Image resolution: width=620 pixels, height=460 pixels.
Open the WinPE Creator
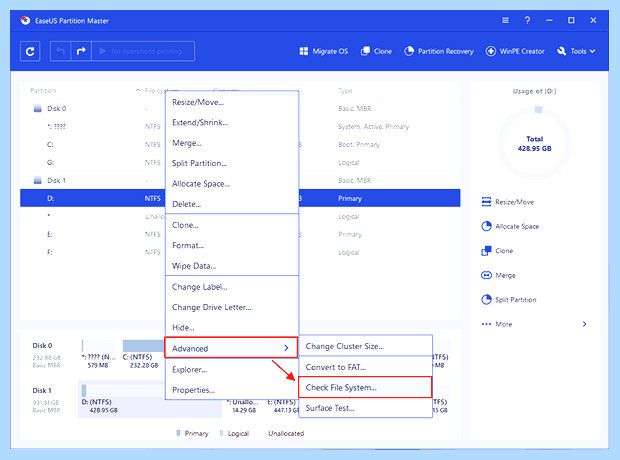click(x=515, y=51)
